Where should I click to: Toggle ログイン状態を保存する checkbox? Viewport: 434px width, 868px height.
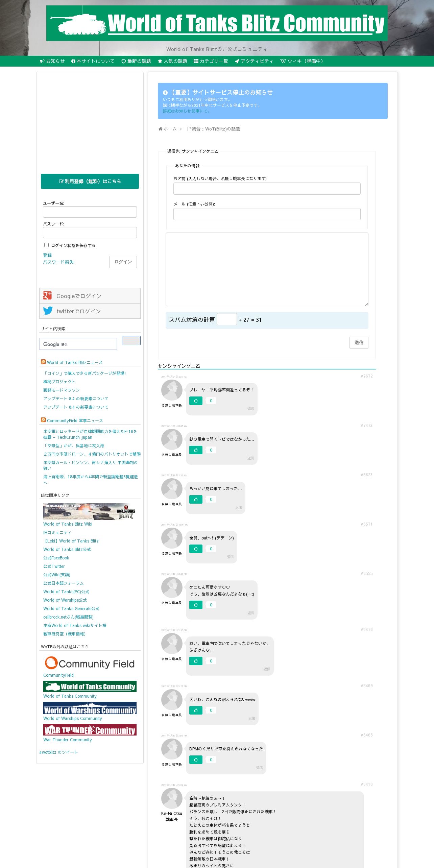click(46, 245)
